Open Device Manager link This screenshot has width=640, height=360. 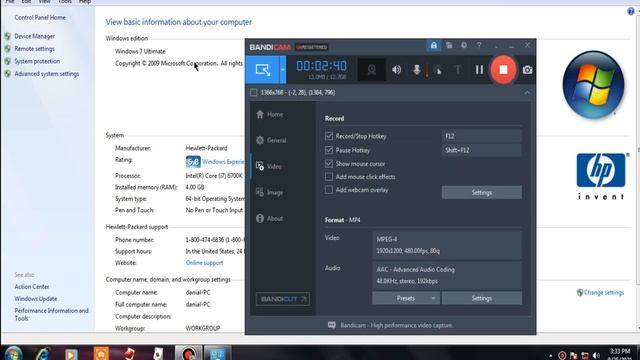pyautogui.click(x=35, y=36)
